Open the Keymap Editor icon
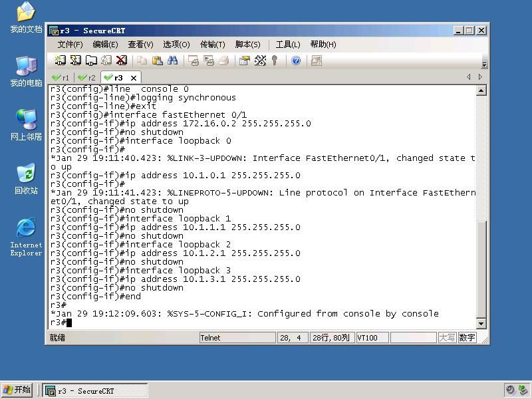Screen dimensions: 532x399 [x=260, y=61]
